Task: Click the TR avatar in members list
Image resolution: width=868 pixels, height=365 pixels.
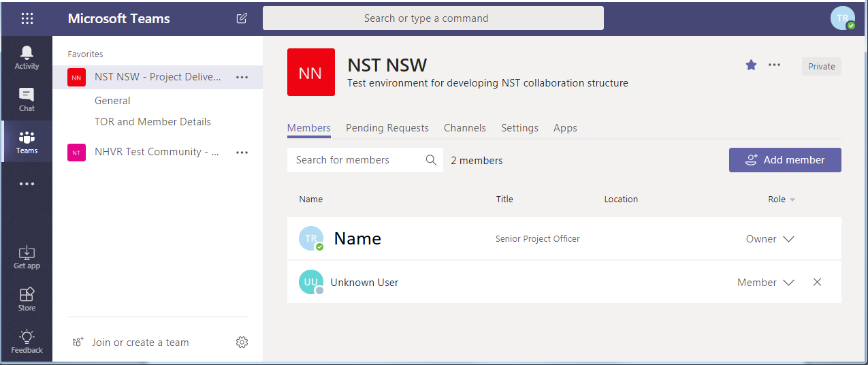Action: (311, 238)
